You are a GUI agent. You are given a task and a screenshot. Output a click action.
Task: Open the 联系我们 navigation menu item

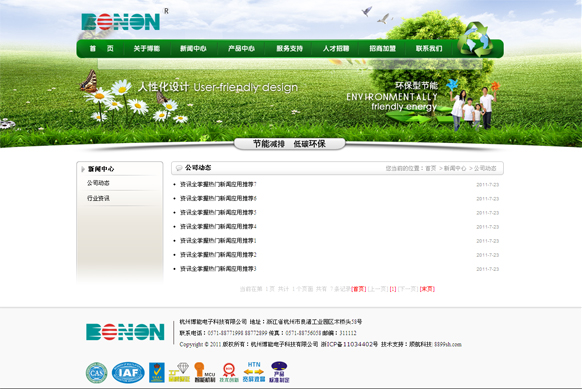click(429, 49)
